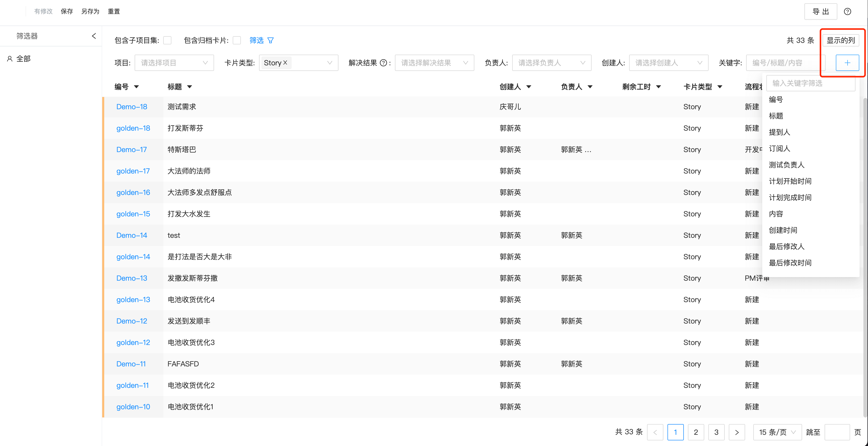The height and width of the screenshot is (446, 868).
Task: Click the blue plus add button
Action: pos(847,63)
